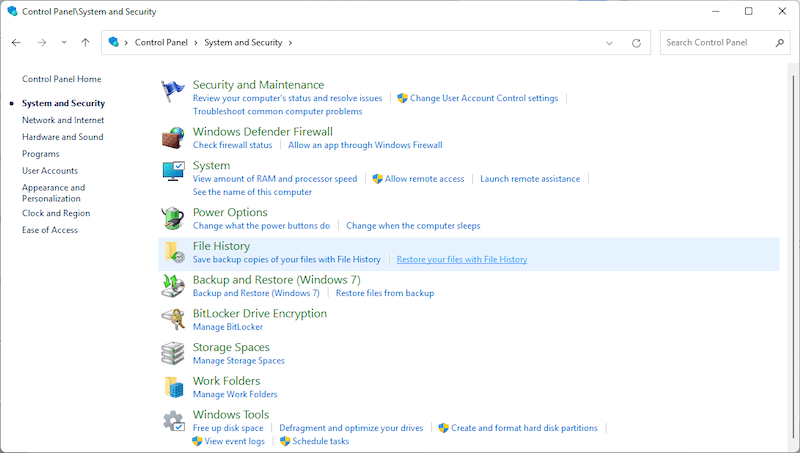Viewport: 800px width, 453px height.
Task: Open Programs category
Action: click(40, 154)
